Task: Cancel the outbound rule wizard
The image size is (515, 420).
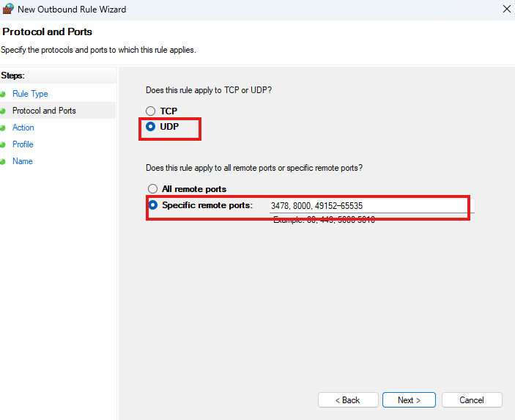Action: (471, 400)
